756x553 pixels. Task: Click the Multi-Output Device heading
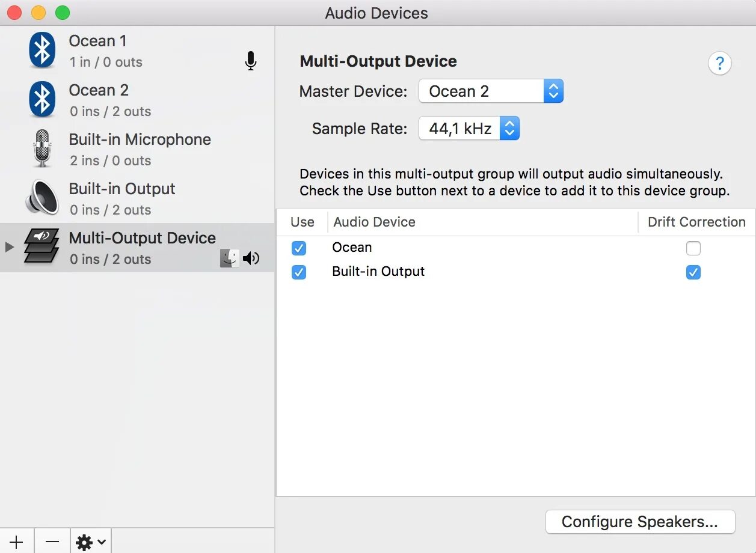(378, 61)
